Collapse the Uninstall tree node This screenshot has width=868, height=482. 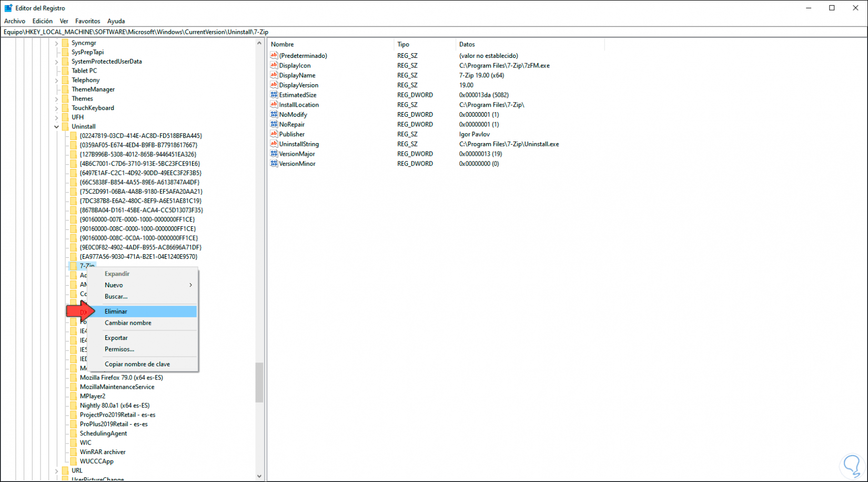(56, 126)
